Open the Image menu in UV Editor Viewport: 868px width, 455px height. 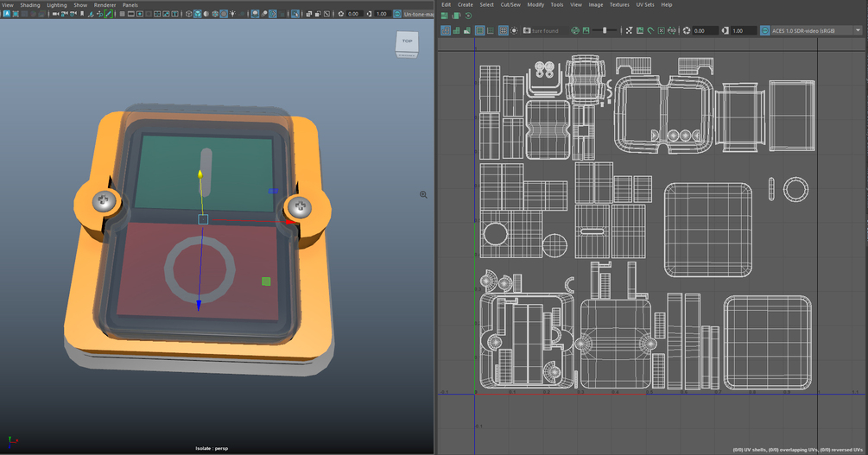pos(596,4)
